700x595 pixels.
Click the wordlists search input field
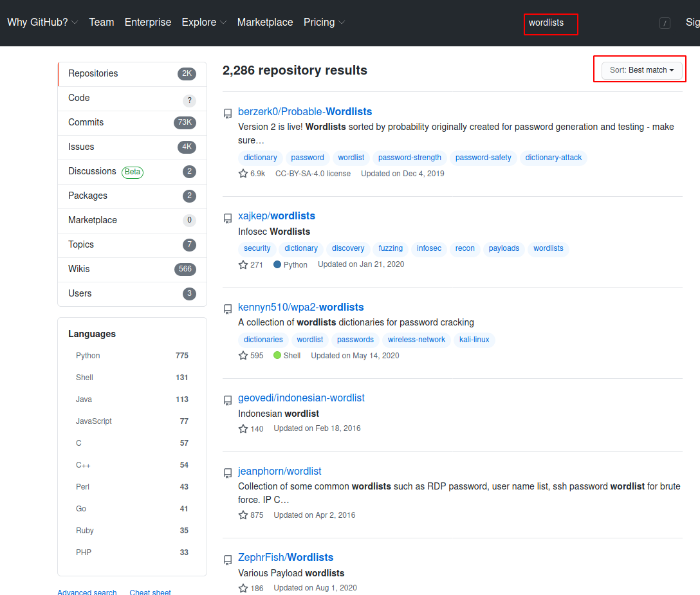tap(550, 24)
